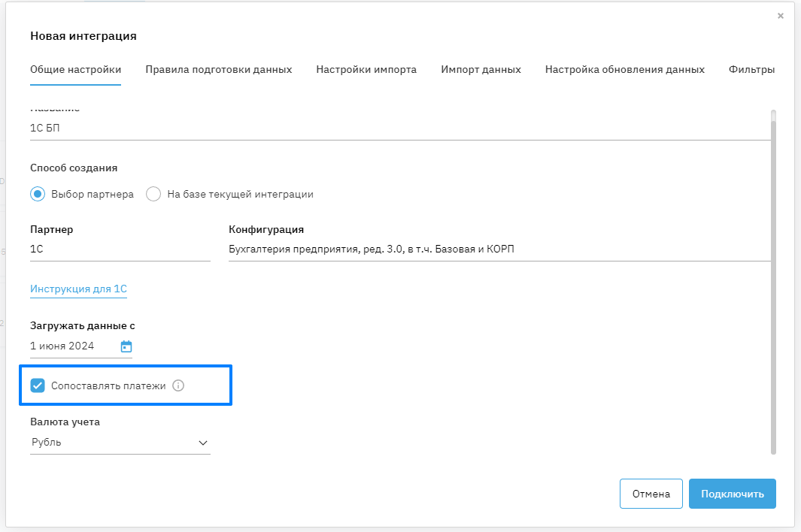The width and height of the screenshot is (801, 532).
Task: Choose На базе текущей интеграции option
Action: point(153,194)
